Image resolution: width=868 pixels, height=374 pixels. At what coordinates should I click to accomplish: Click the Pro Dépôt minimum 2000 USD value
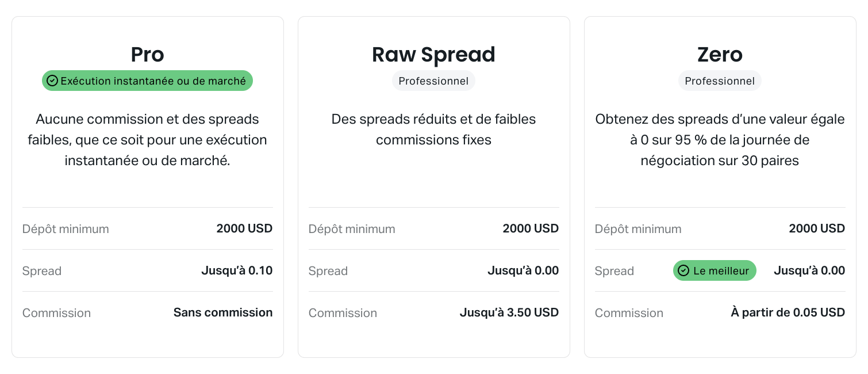[x=244, y=228]
